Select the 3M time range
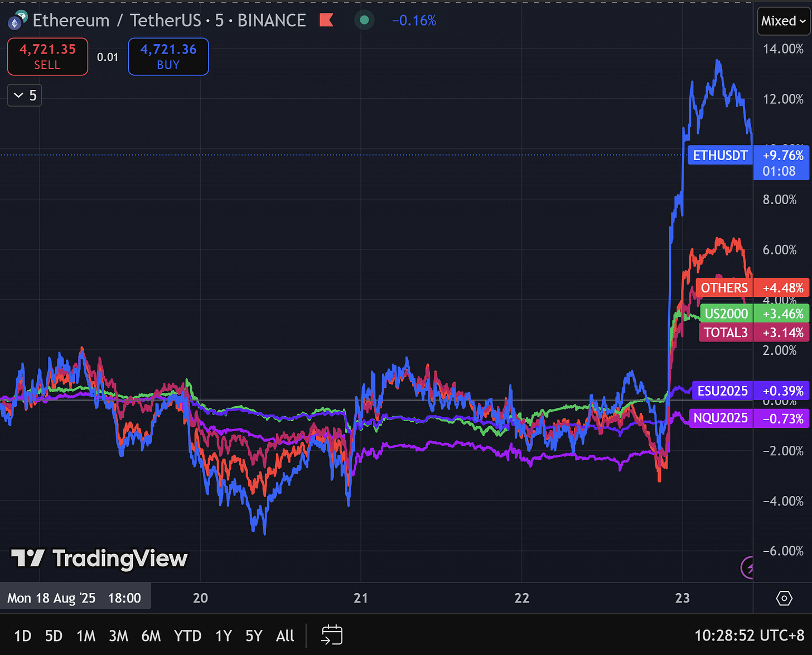The image size is (812, 655). [118, 635]
